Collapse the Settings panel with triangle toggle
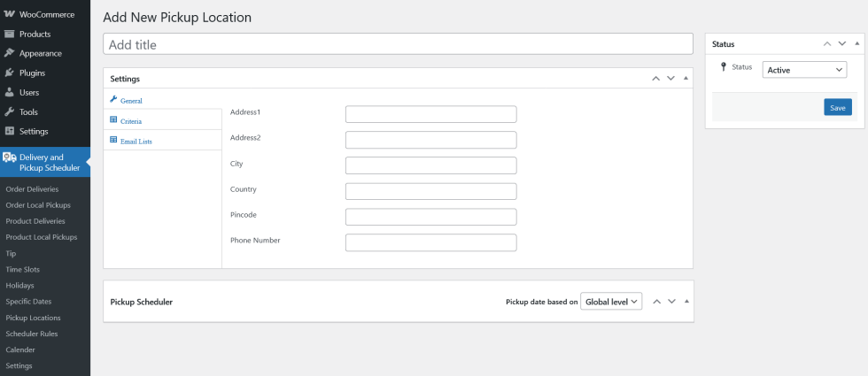868x376 pixels. pos(686,78)
